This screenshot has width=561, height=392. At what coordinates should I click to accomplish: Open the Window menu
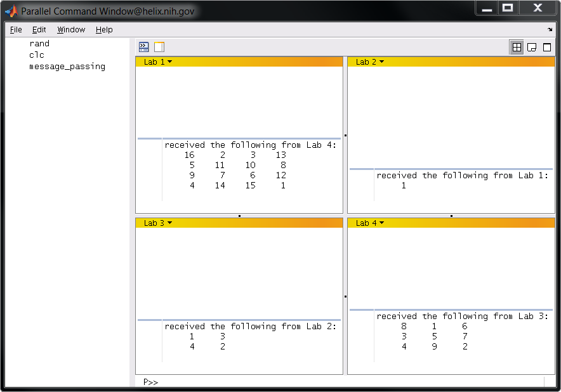70,29
